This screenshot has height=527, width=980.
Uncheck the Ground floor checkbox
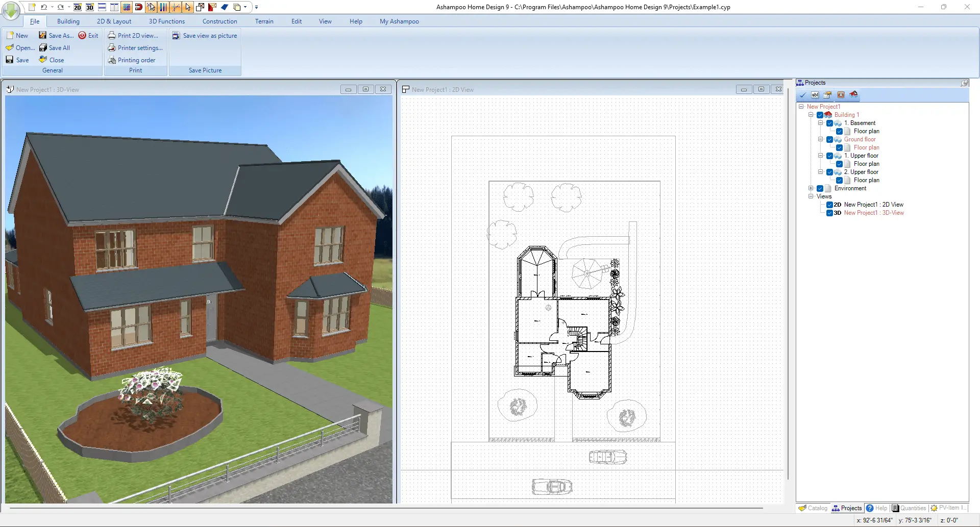click(x=829, y=139)
